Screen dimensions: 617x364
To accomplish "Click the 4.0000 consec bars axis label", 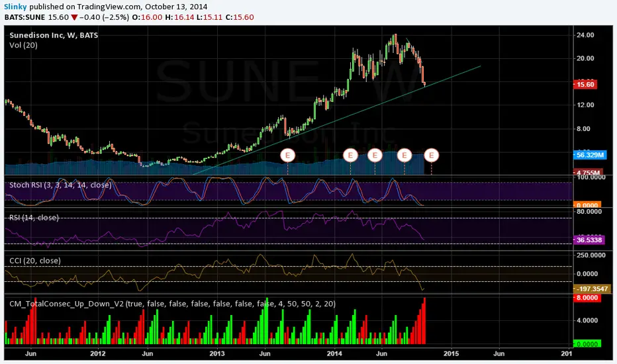I will click(x=587, y=320).
